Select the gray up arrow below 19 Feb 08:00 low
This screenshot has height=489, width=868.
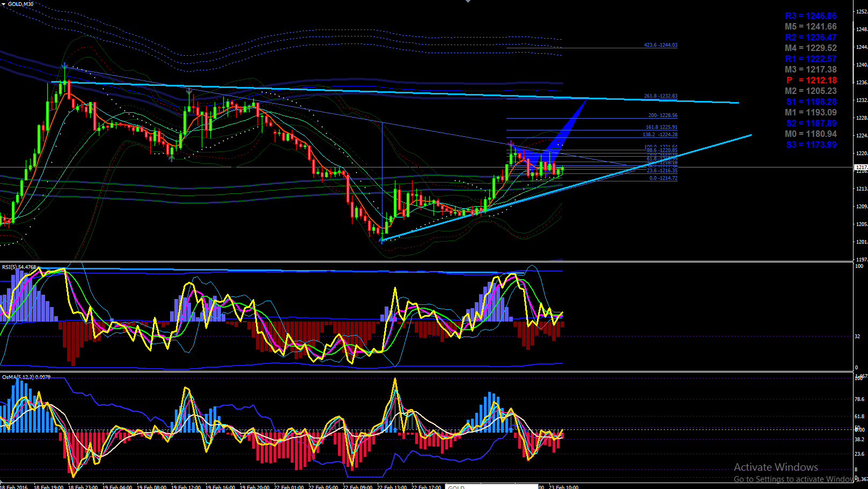tap(171, 158)
